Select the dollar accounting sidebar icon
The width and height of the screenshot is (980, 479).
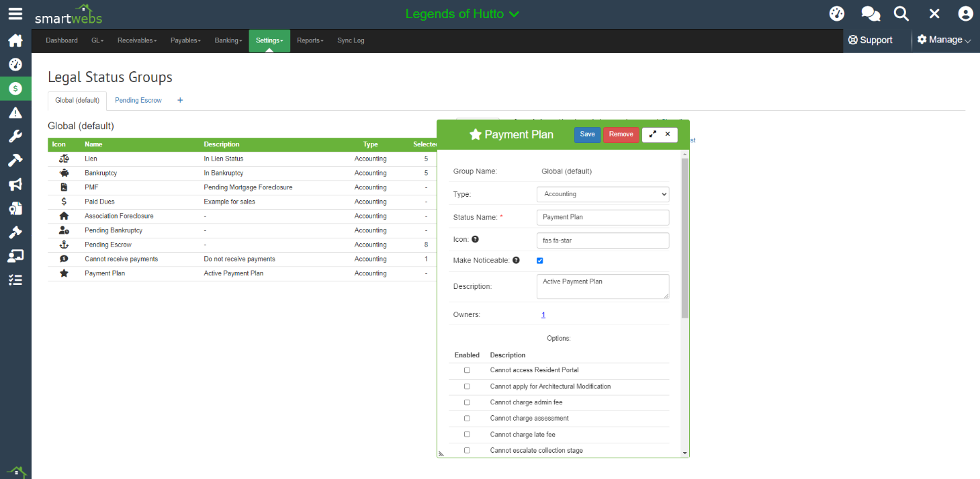(x=15, y=89)
